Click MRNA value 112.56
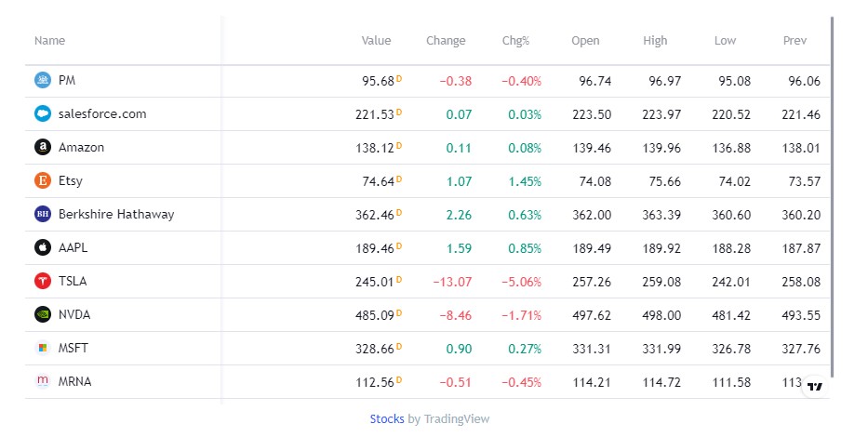The height and width of the screenshot is (437, 868). 375,382
